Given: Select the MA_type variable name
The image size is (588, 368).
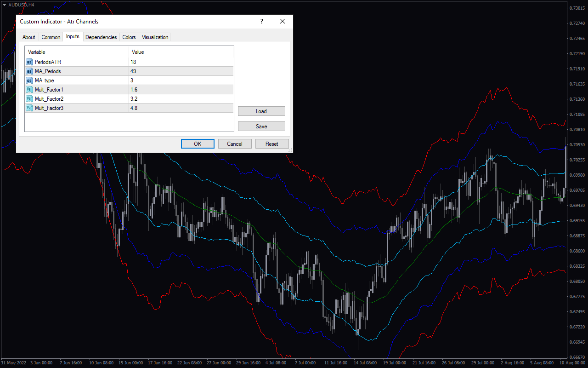Looking at the screenshot, I should 45,80.
